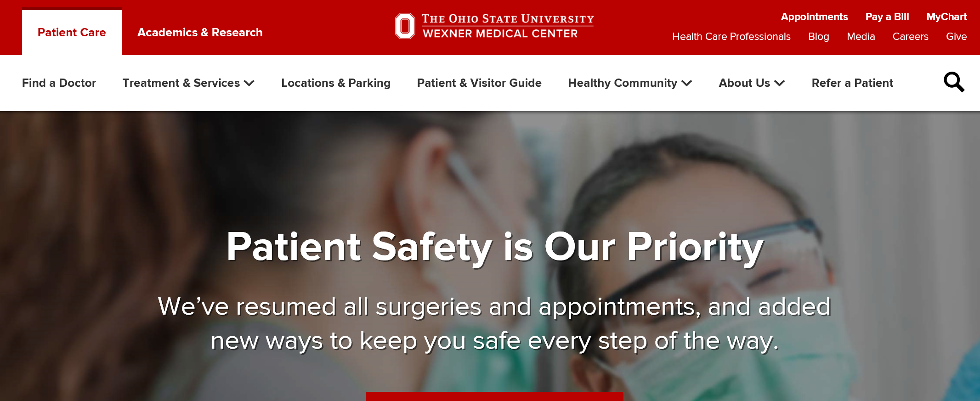Screen dimensions: 980x401
Task: Open Pay a Bill link
Action: coord(887,17)
